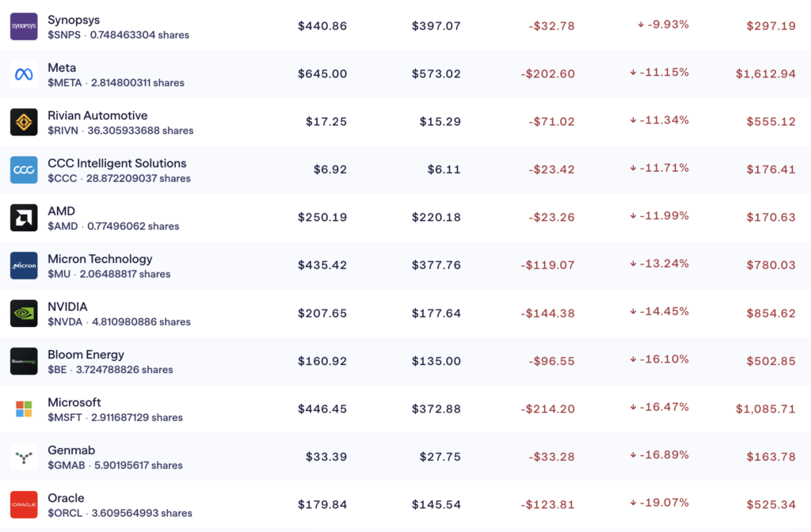Image resolution: width=811 pixels, height=532 pixels.
Task: Open the Synopsys stock name link
Action: [x=74, y=20]
